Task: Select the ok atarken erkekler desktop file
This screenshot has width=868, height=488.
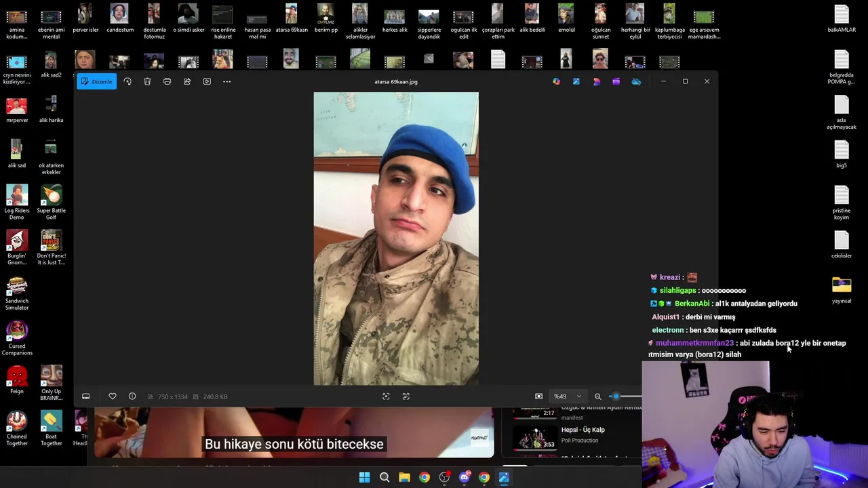Action: 51,157
